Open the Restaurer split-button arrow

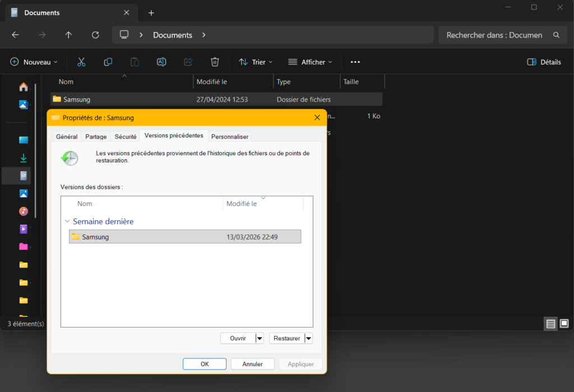click(308, 338)
